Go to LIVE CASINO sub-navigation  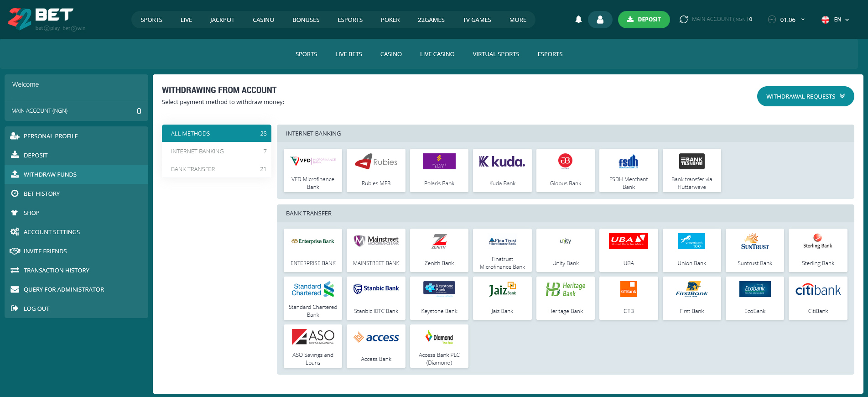pyautogui.click(x=437, y=54)
